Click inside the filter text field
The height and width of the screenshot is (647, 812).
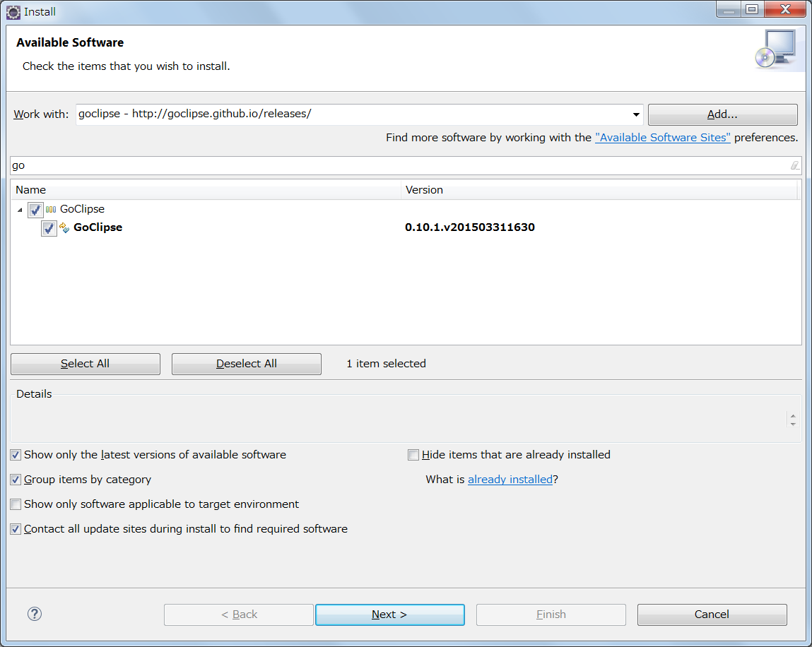[x=283, y=165]
